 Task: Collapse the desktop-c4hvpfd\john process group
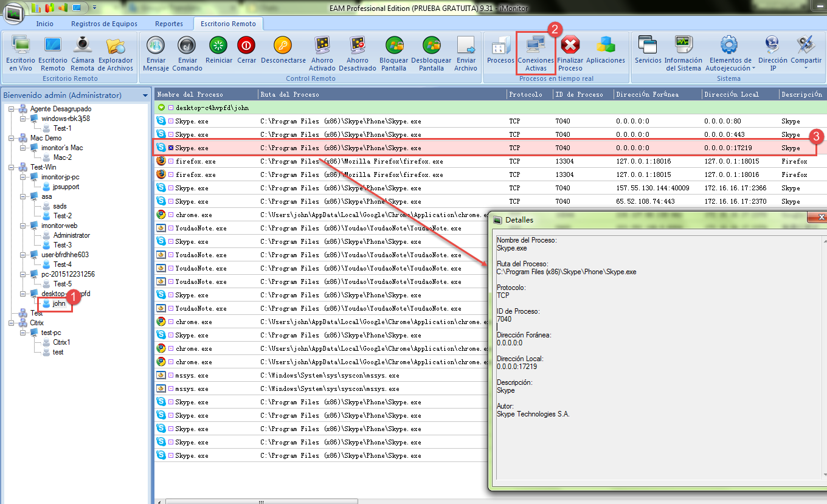pyautogui.click(x=161, y=108)
